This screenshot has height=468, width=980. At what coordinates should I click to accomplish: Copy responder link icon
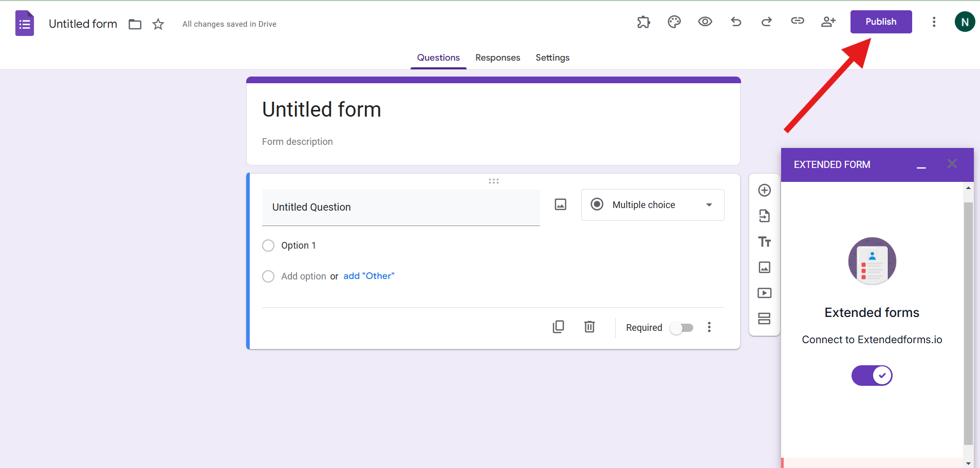[x=798, y=21]
